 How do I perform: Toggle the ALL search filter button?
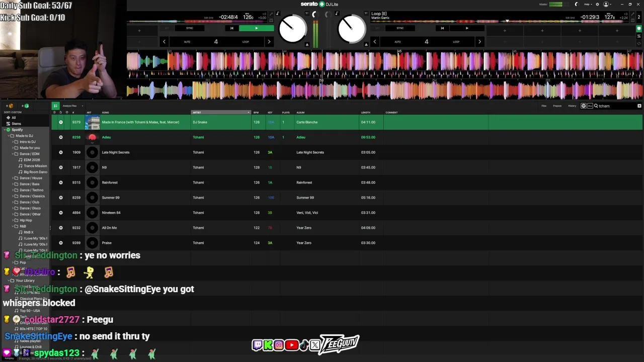coord(590,106)
